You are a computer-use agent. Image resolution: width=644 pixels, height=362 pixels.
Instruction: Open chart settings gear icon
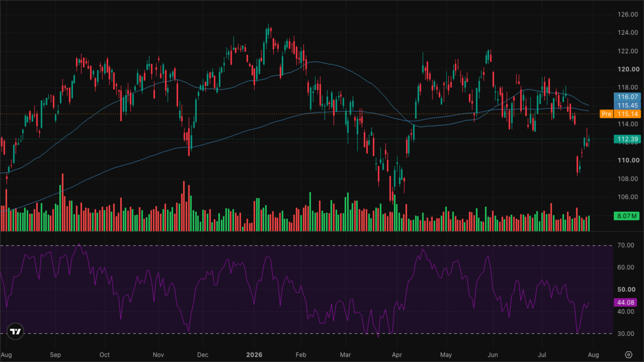[x=628, y=355]
